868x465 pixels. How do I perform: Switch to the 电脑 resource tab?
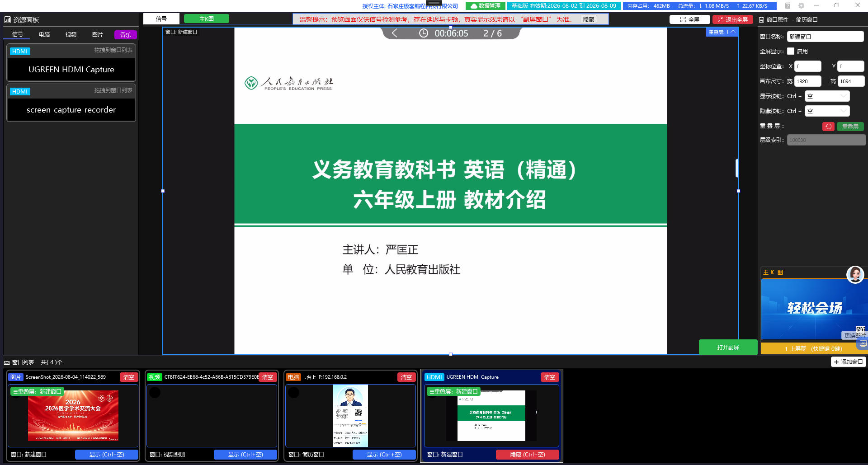pyautogui.click(x=44, y=35)
